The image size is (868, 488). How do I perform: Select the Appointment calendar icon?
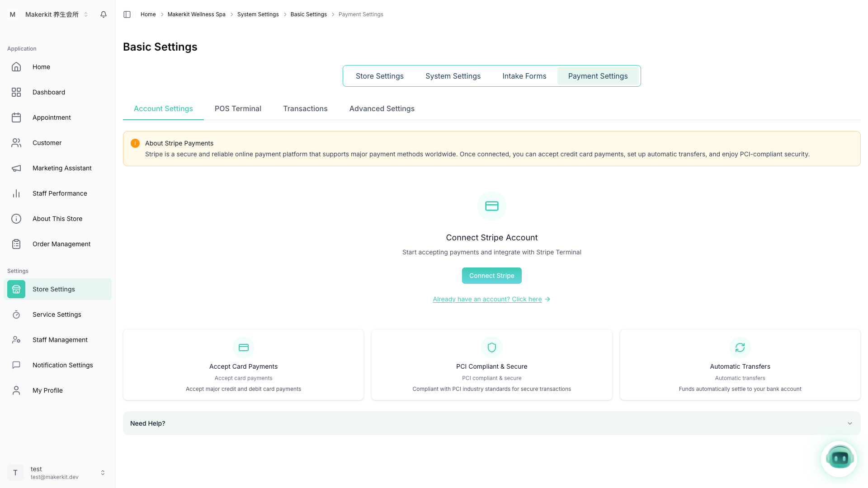(x=16, y=117)
